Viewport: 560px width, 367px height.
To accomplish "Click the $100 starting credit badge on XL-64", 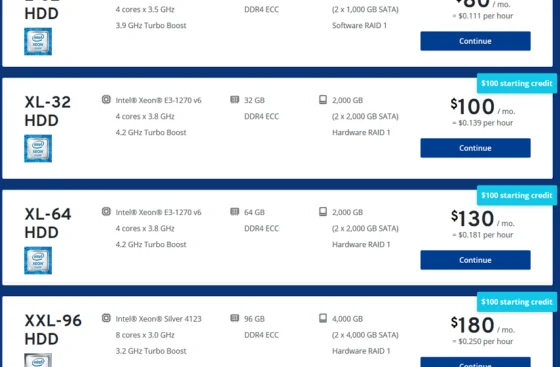I will point(517,196).
